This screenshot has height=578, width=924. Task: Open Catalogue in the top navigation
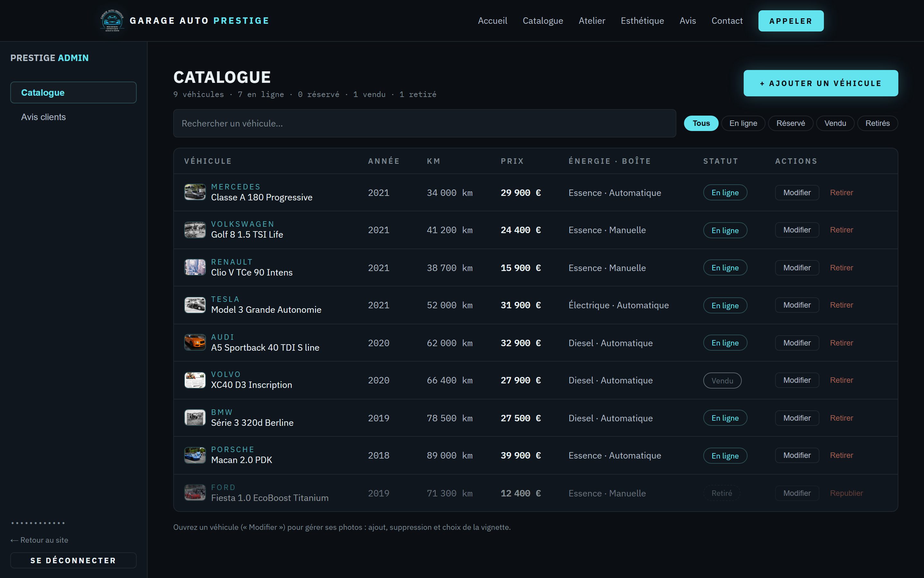click(x=543, y=21)
